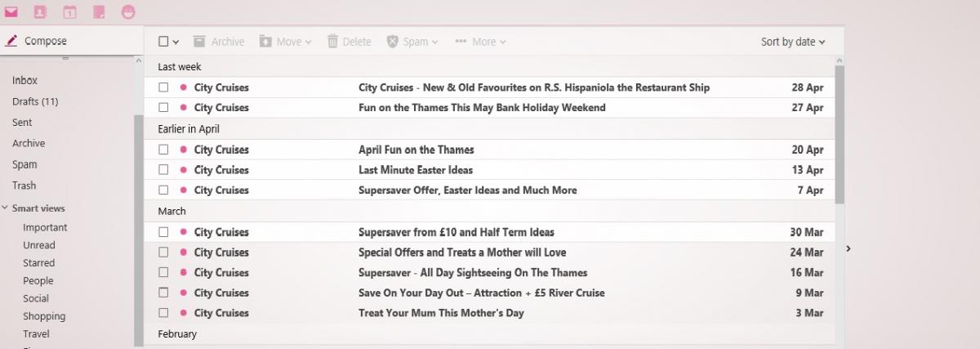Click unread dot on 13 Apr email
This screenshot has height=349, width=980.
184,170
